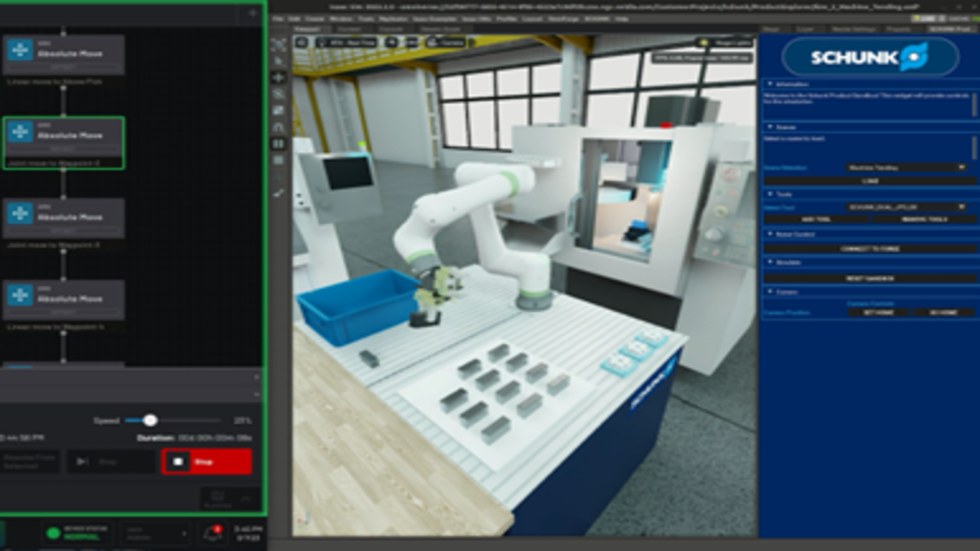This screenshot has width=980, height=551.
Task: Collapse the Robot Control section
Action: point(770,234)
